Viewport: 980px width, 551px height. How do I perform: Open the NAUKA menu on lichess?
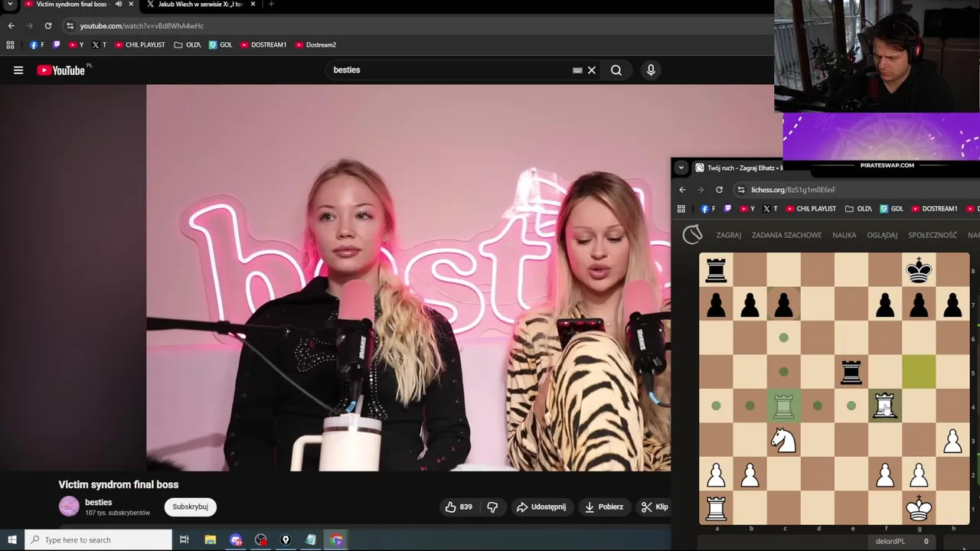pyautogui.click(x=844, y=235)
